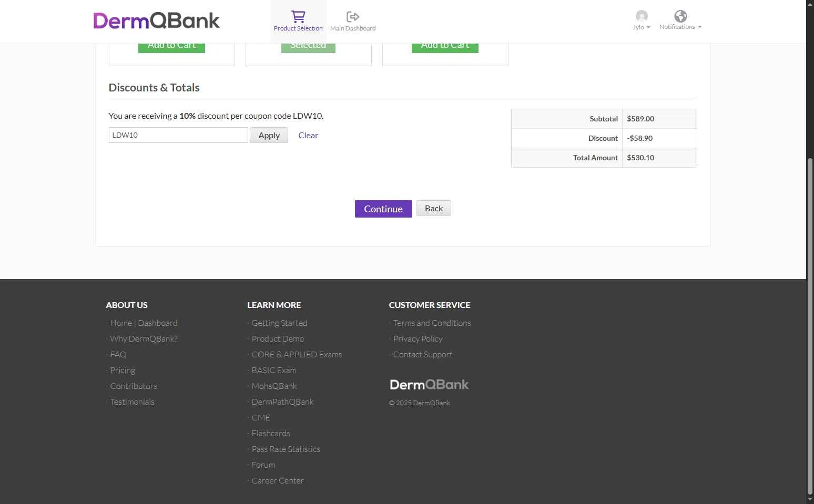Click the scrollbar down arrow

[x=810, y=499]
